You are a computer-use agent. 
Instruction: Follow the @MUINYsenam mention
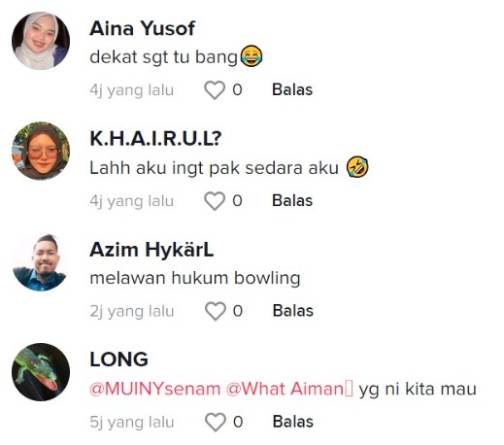click(155, 389)
